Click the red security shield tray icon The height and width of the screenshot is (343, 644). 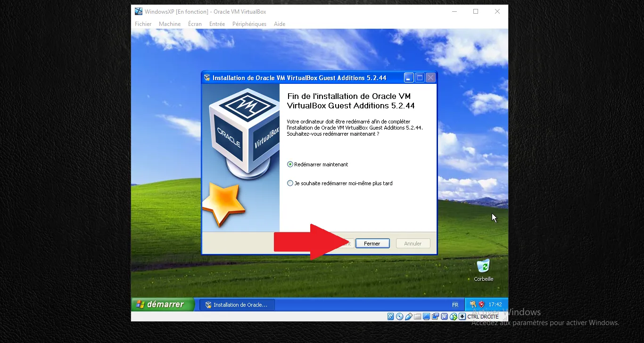481,305
